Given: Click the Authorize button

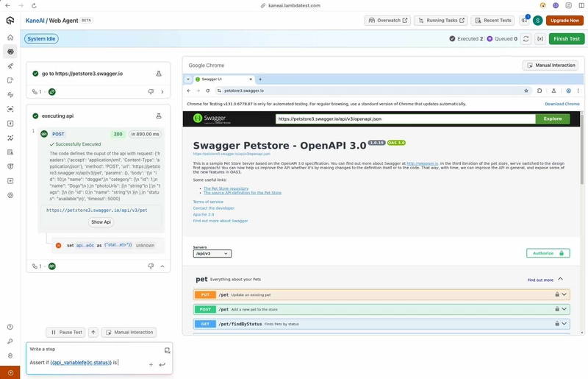Looking at the screenshot, I should coord(548,253).
